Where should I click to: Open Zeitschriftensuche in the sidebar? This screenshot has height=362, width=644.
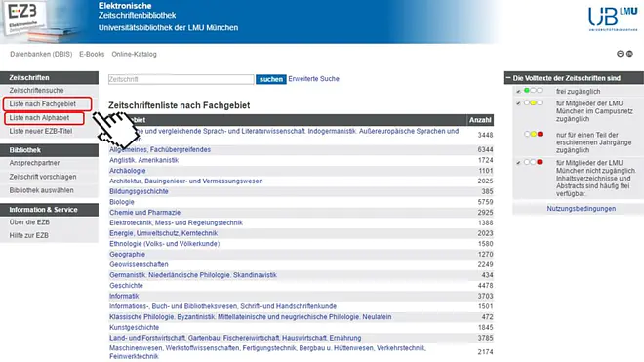[x=36, y=91]
